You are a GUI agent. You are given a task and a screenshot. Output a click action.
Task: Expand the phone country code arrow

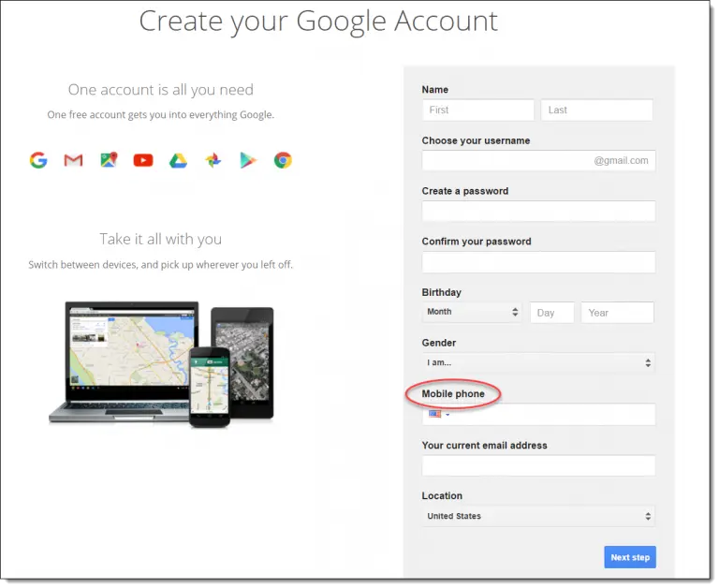click(x=448, y=415)
